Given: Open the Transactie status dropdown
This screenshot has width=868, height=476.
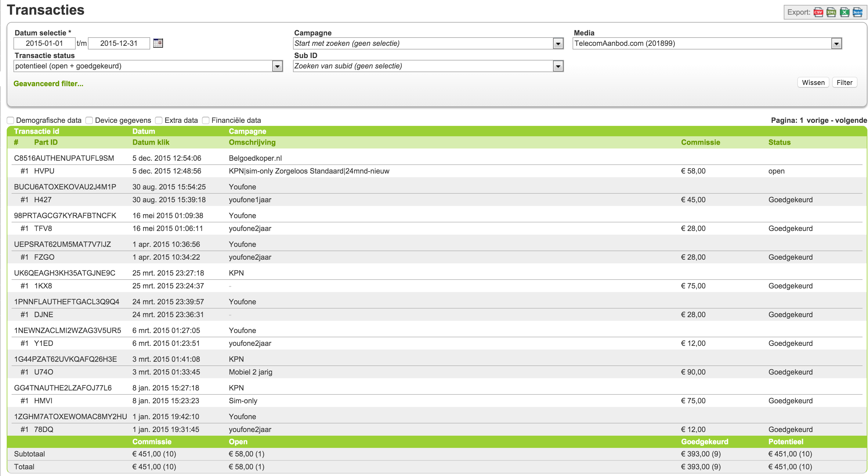Looking at the screenshot, I should point(148,66).
